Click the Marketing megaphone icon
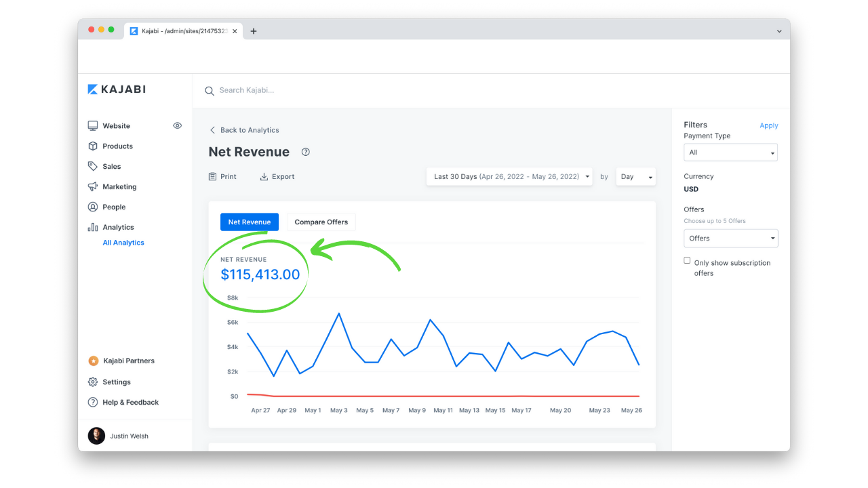 tap(93, 186)
